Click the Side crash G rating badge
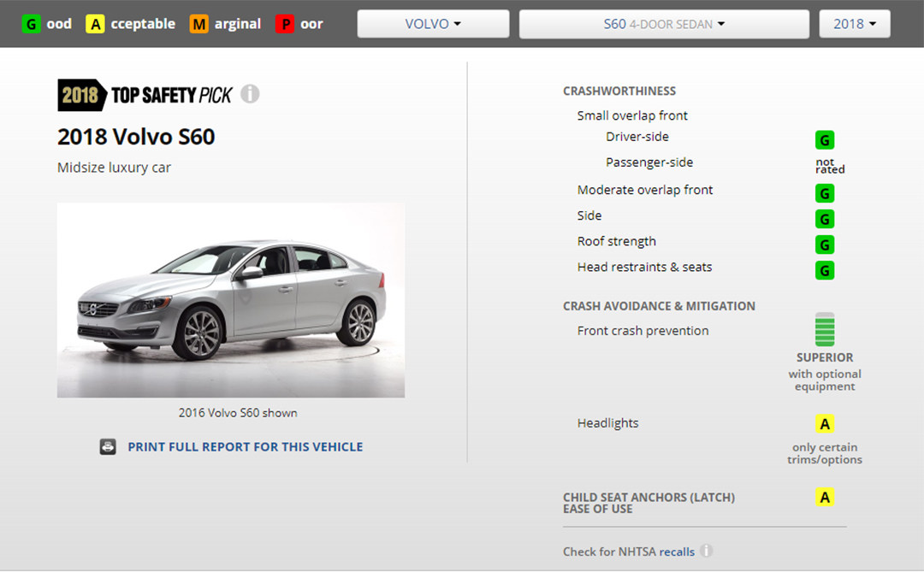The width and height of the screenshot is (924, 572). 825,220
